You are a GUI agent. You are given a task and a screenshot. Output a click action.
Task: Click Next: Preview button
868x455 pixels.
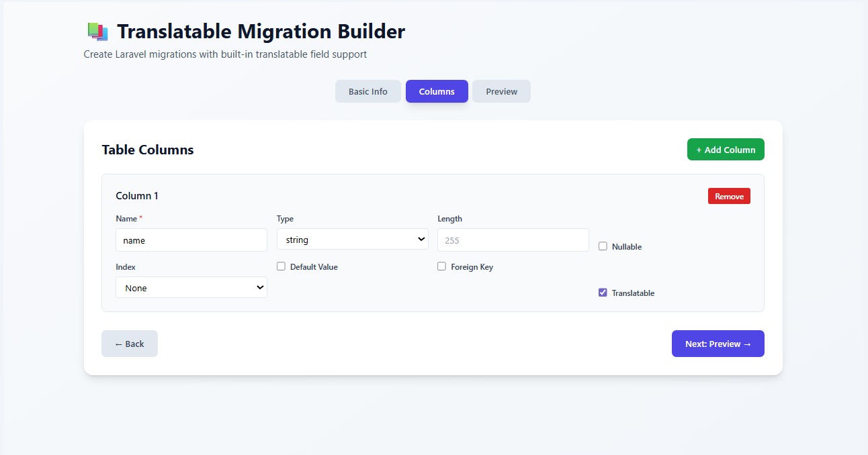(x=718, y=344)
